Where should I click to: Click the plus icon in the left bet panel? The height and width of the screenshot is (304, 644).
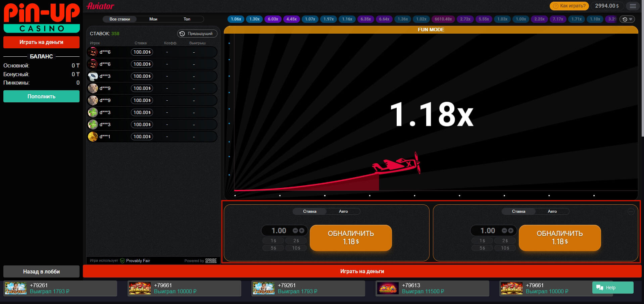pos(302,231)
